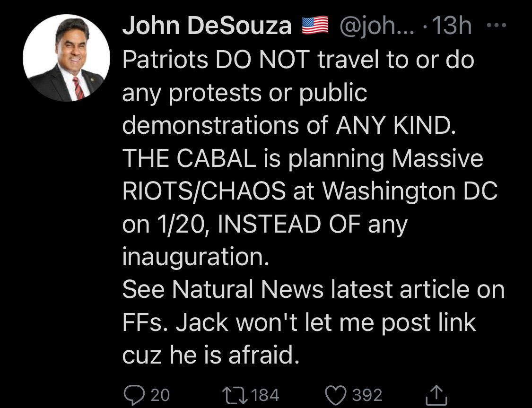The width and height of the screenshot is (532, 408).
Task: Tap the share upload icon
Action: (437, 395)
